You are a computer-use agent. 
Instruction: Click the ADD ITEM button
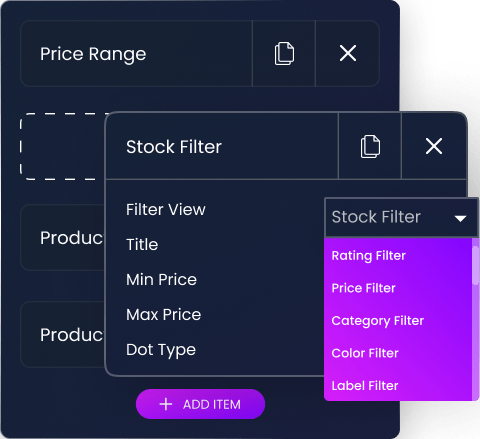(x=200, y=404)
